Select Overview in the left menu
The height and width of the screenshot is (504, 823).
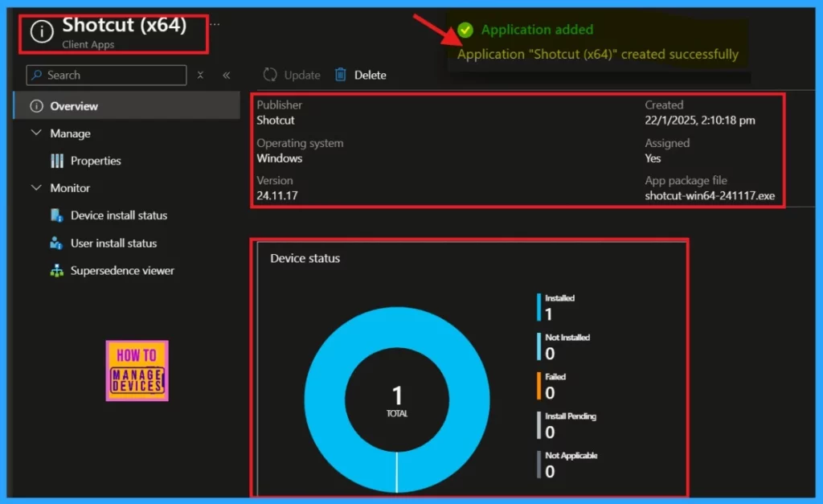click(x=127, y=105)
